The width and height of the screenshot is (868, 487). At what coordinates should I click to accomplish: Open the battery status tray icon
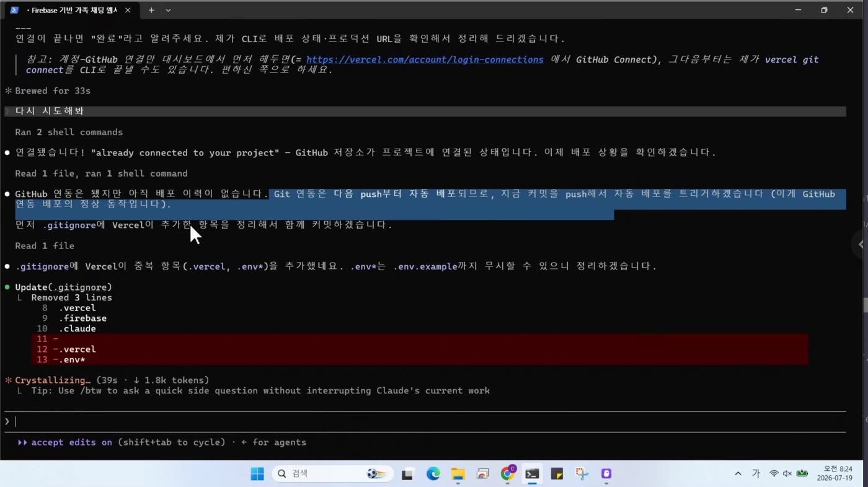click(x=802, y=474)
